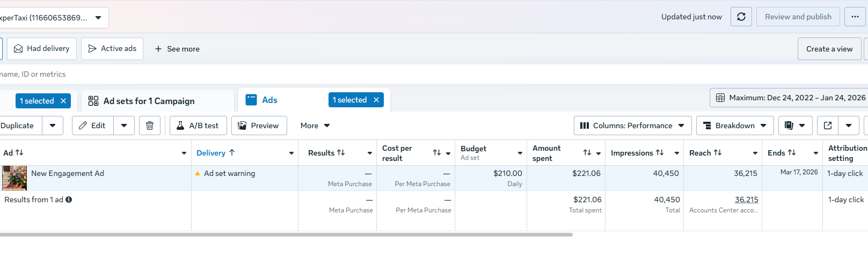Switch to Ad sets for 1 Campaign tab

coord(149,101)
